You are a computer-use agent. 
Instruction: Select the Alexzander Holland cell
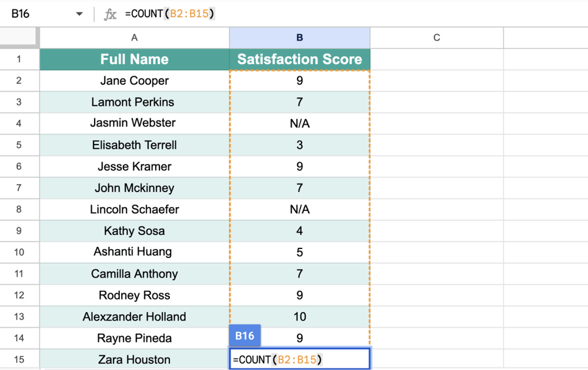[x=134, y=317]
